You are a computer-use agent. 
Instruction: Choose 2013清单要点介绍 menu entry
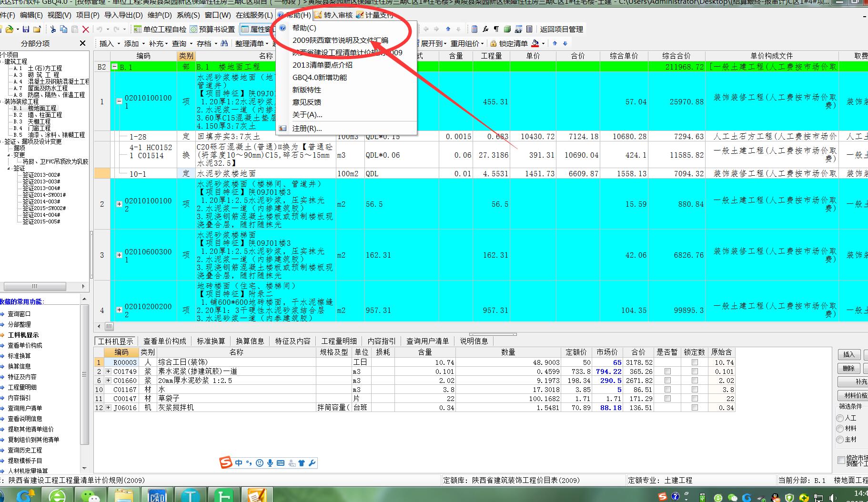click(323, 65)
